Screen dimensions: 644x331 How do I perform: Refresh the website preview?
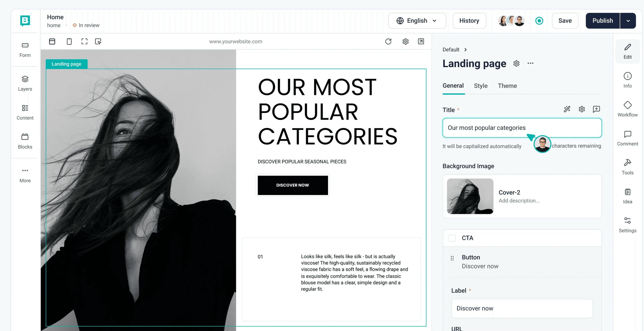pyautogui.click(x=388, y=42)
